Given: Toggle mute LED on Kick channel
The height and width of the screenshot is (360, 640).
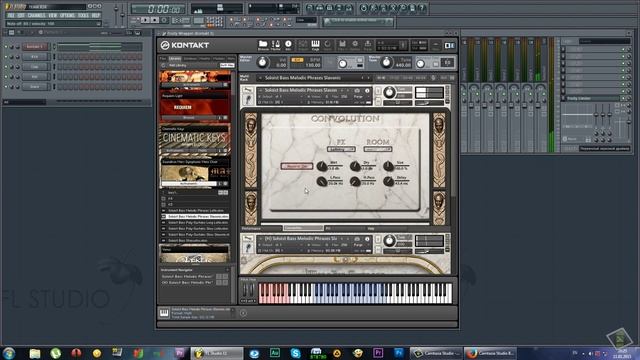Looking at the screenshot, I should point(6,57).
